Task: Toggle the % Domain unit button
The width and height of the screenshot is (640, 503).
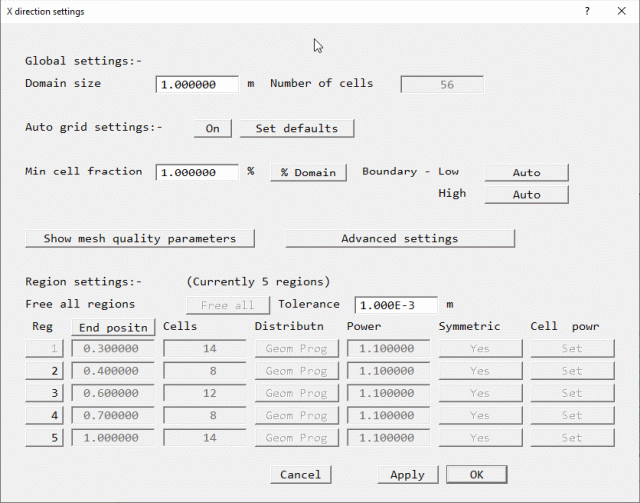Action: pyautogui.click(x=308, y=172)
